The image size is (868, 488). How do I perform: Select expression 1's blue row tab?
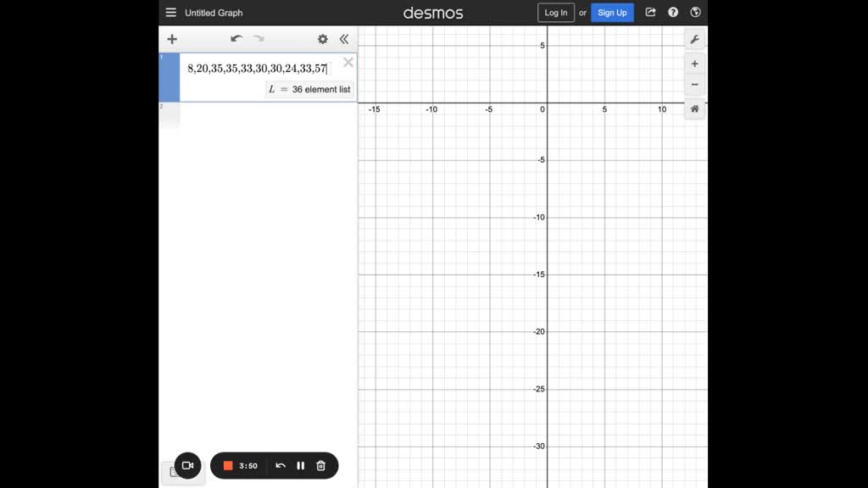point(170,77)
